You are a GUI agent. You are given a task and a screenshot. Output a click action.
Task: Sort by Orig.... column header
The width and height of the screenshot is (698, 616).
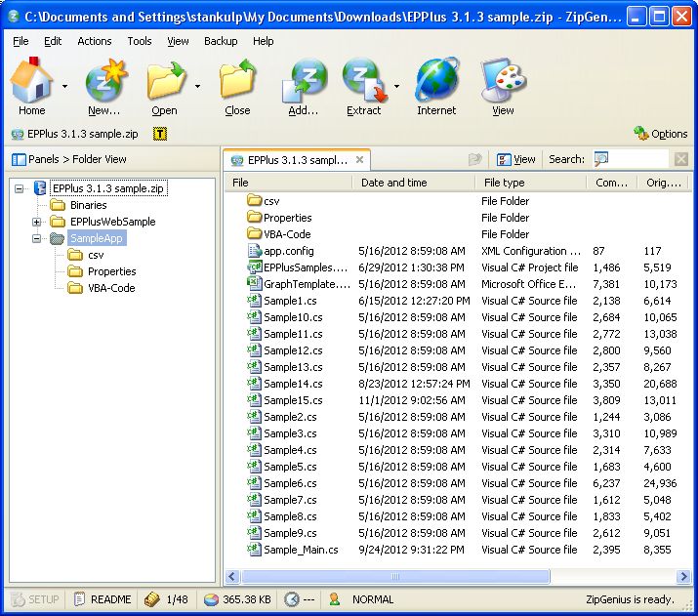coord(663,183)
